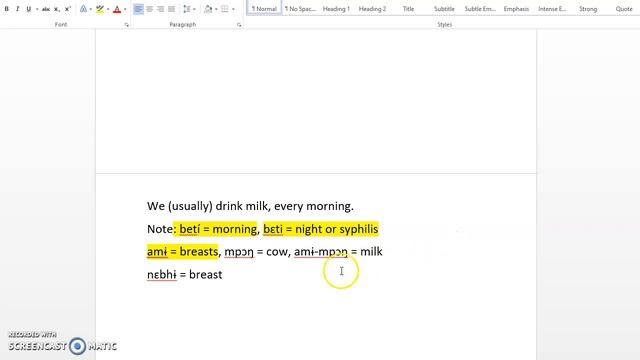Place cursor in 'We (usually) drink milk' sentence
Viewport: 640px width, 360px height.
(250, 206)
